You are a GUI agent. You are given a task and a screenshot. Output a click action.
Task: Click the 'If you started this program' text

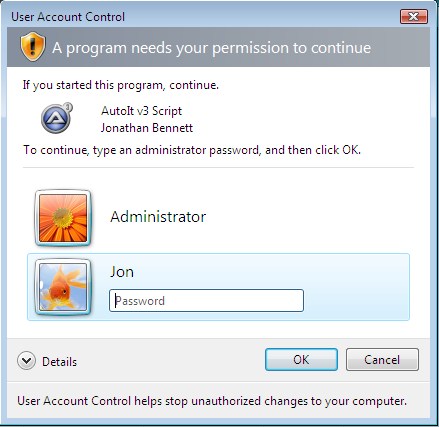[121, 85]
